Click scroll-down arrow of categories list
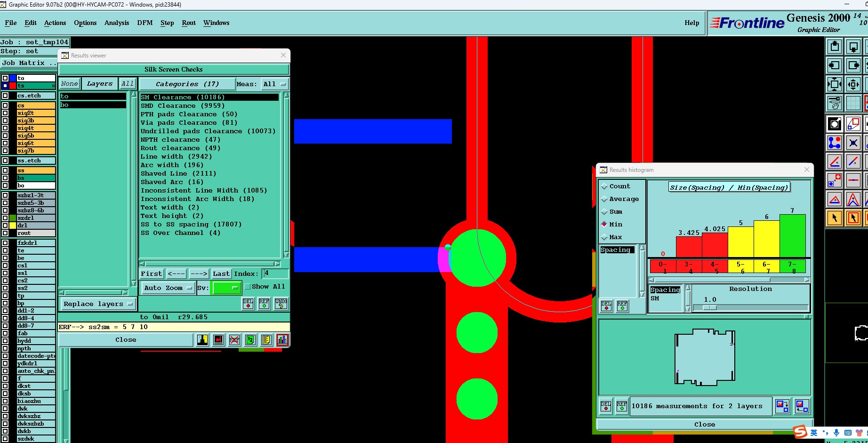This screenshot has width=868, height=443. coord(286,255)
